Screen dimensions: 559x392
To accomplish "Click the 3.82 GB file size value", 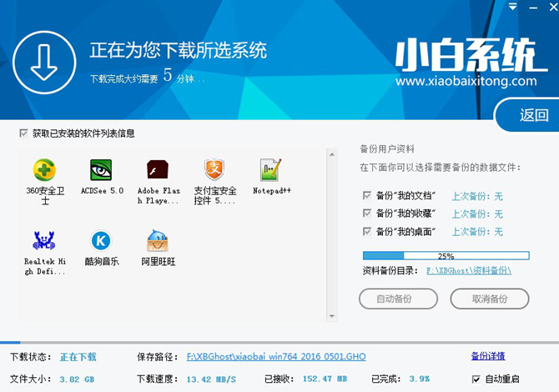I will (x=77, y=379).
